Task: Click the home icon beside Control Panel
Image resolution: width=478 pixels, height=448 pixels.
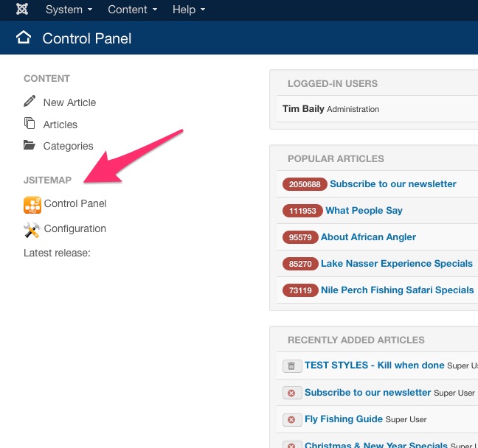Action: tap(24, 38)
